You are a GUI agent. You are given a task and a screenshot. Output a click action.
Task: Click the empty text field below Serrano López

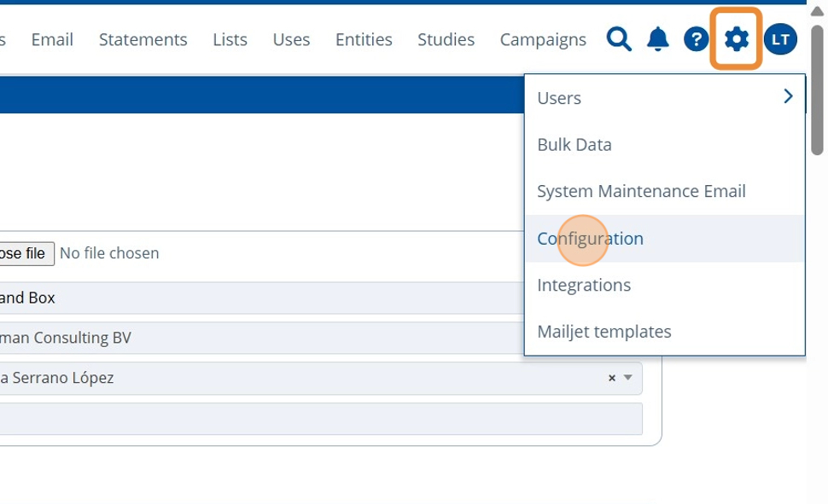[x=316, y=419]
